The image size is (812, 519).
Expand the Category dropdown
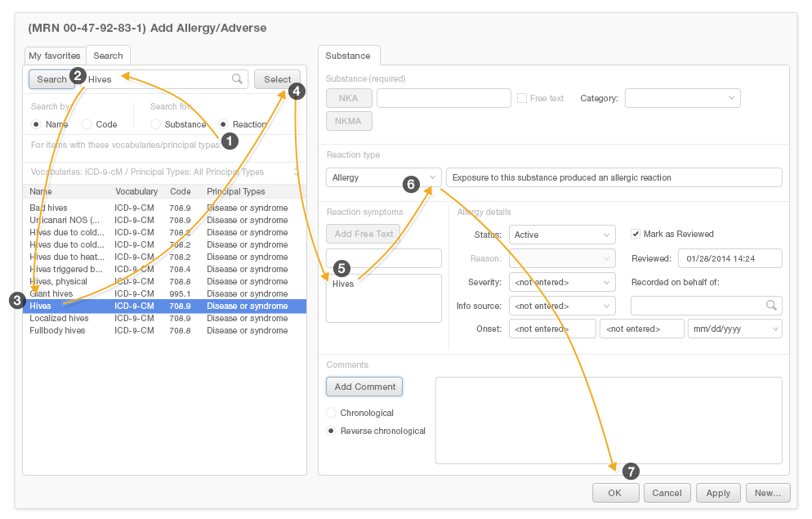(682, 98)
